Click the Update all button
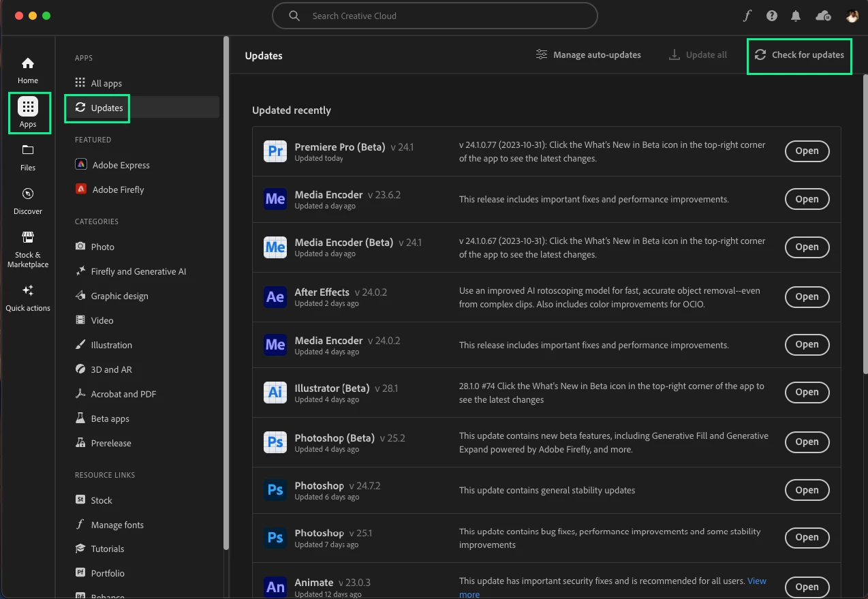This screenshot has height=599, width=868. click(x=698, y=55)
